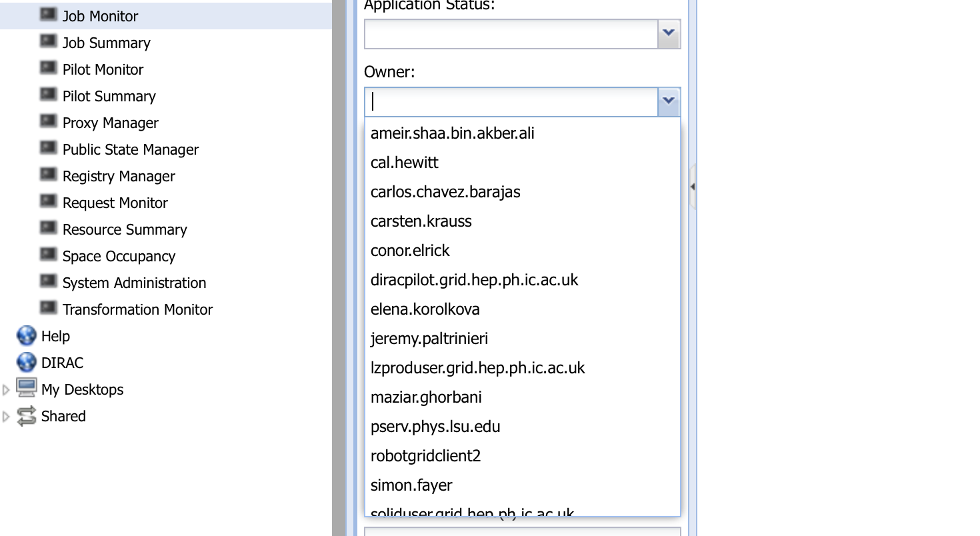Click the Registry Manager icon
The width and height of the screenshot is (980, 536).
pyautogui.click(x=48, y=175)
